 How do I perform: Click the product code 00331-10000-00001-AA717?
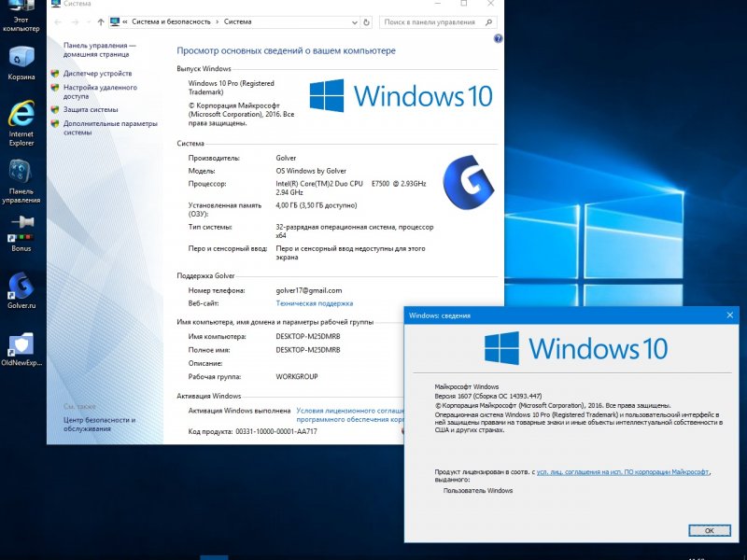[276, 431]
